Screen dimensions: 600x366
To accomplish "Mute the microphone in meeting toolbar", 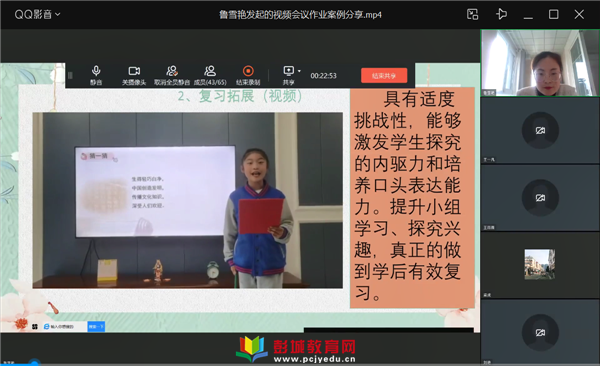I will (x=96, y=75).
